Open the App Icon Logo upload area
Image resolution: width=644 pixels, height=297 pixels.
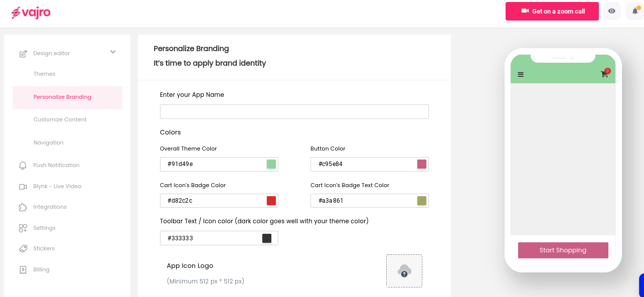[404, 271]
